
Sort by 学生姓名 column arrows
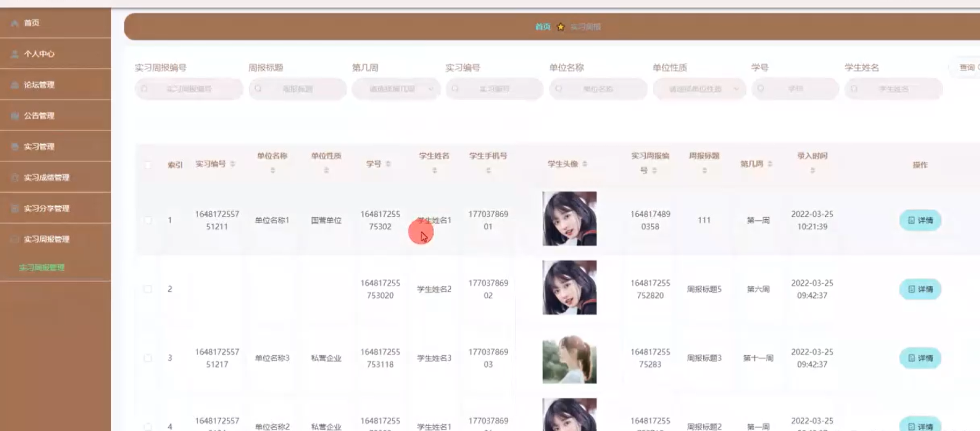click(434, 170)
